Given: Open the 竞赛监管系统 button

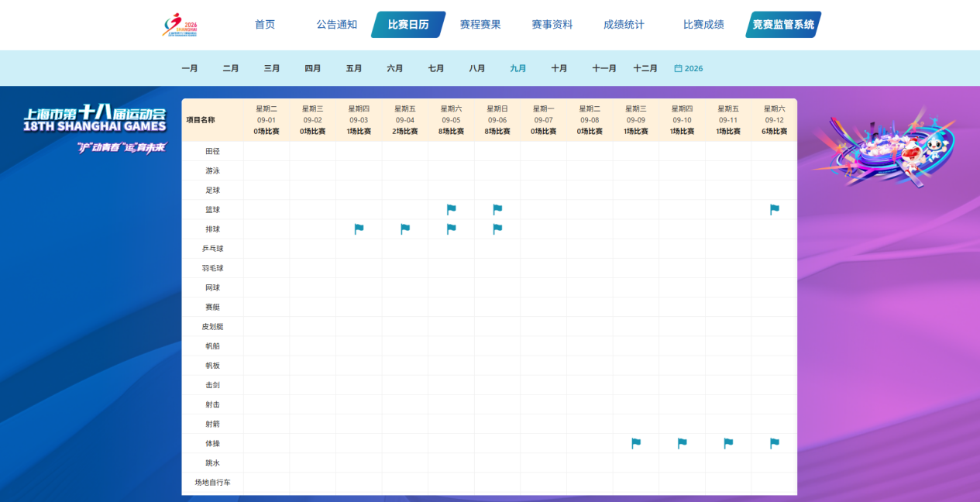Looking at the screenshot, I should (783, 25).
